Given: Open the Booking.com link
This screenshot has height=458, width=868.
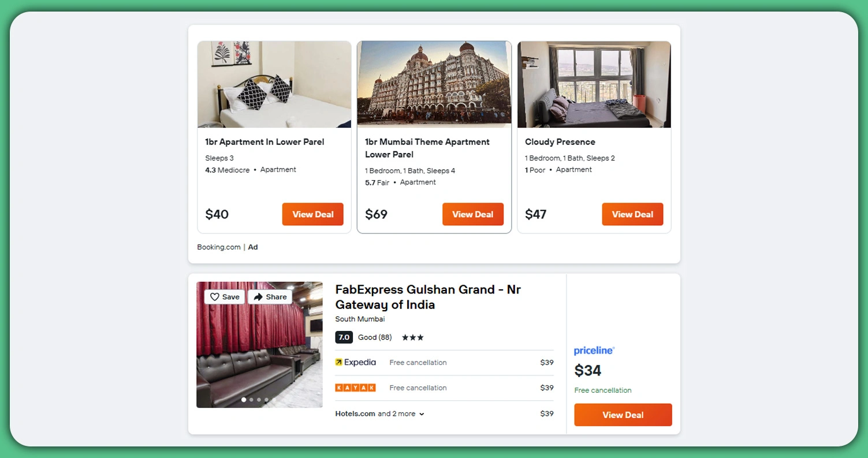Looking at the screenshot, I should [x=218, y=247].
